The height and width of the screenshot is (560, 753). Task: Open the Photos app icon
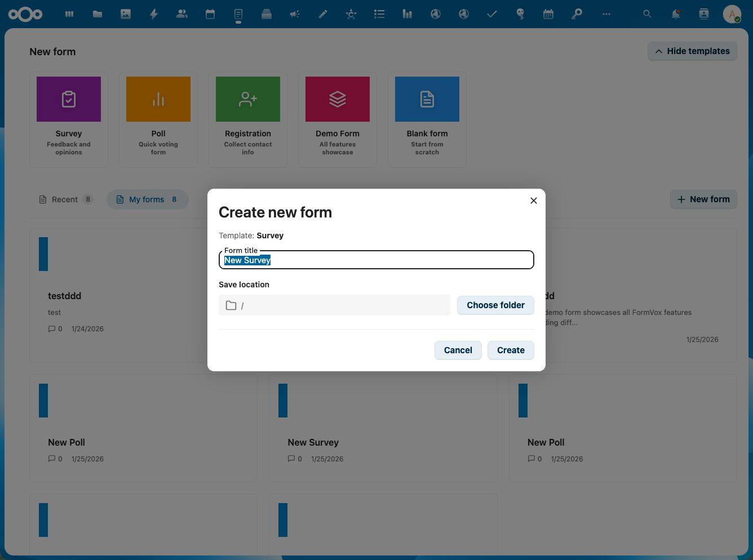tap(125, 14)
